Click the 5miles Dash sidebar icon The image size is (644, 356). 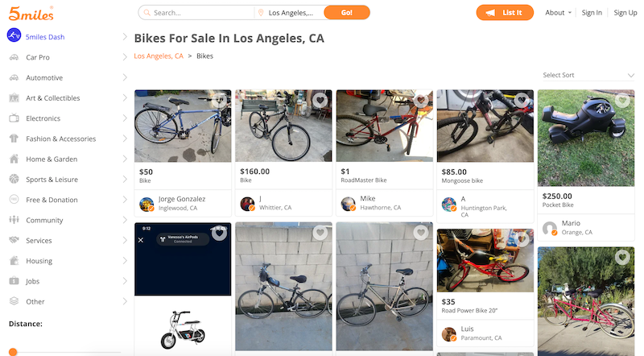point(14,36)
